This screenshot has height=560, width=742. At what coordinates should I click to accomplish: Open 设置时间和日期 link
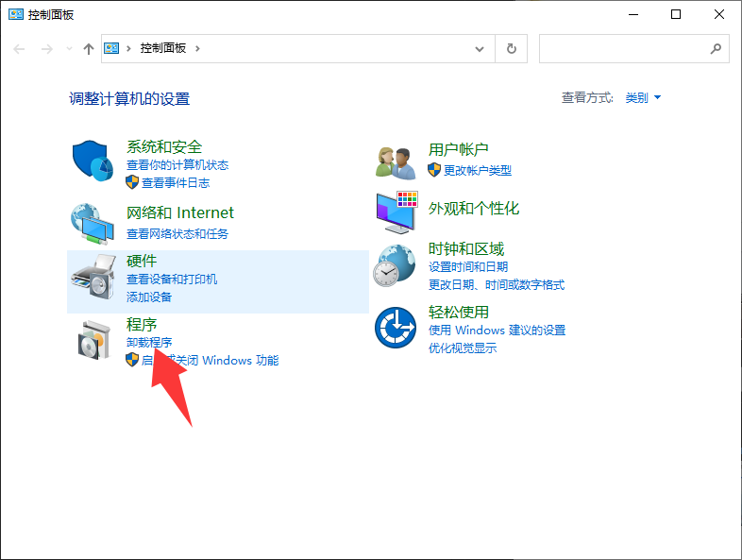tap(468, 267)
